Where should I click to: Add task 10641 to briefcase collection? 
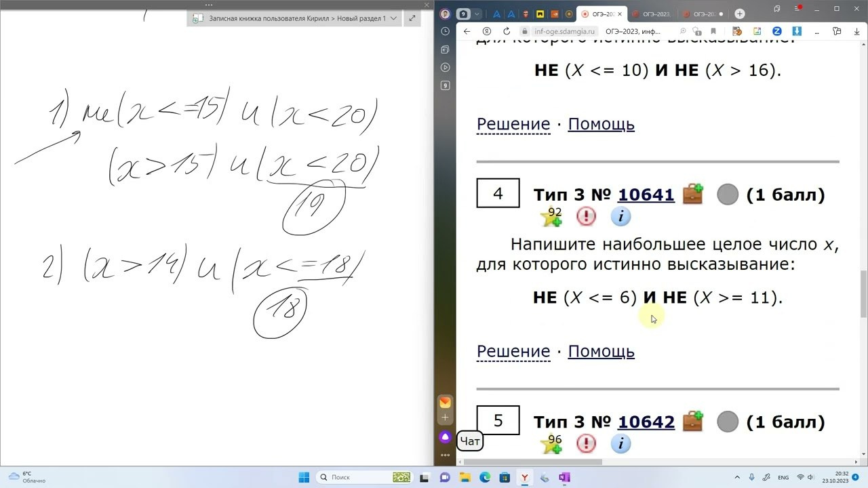point(692,194)
